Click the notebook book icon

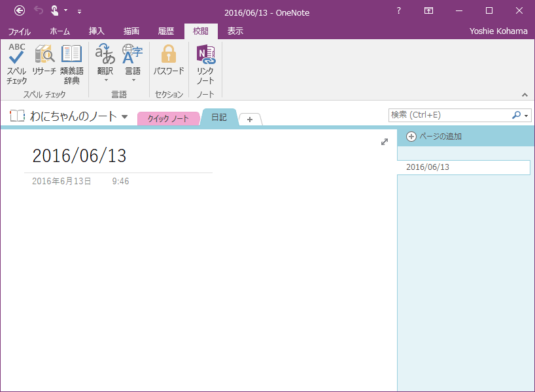pyautogui.click(x=17, y=116)
